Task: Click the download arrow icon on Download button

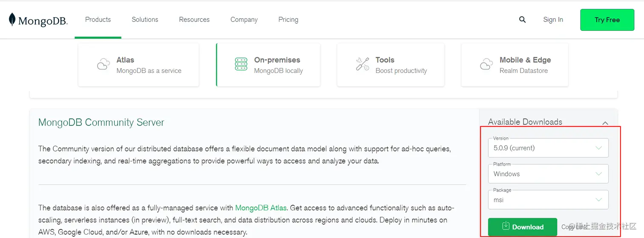Action: click(506, 226)
